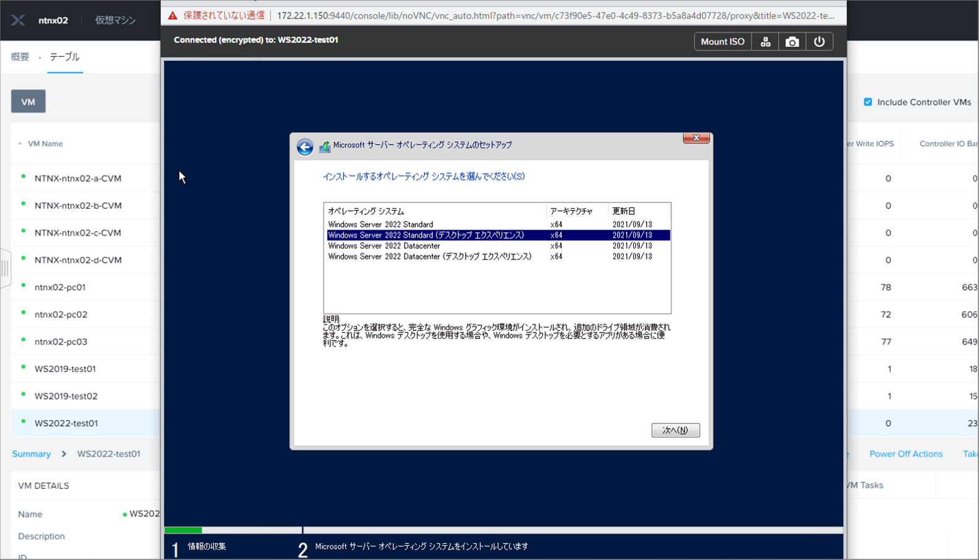Take console screenshot with camera icon
The height and width of the screenshot is (560, 979).
point(792,41)
